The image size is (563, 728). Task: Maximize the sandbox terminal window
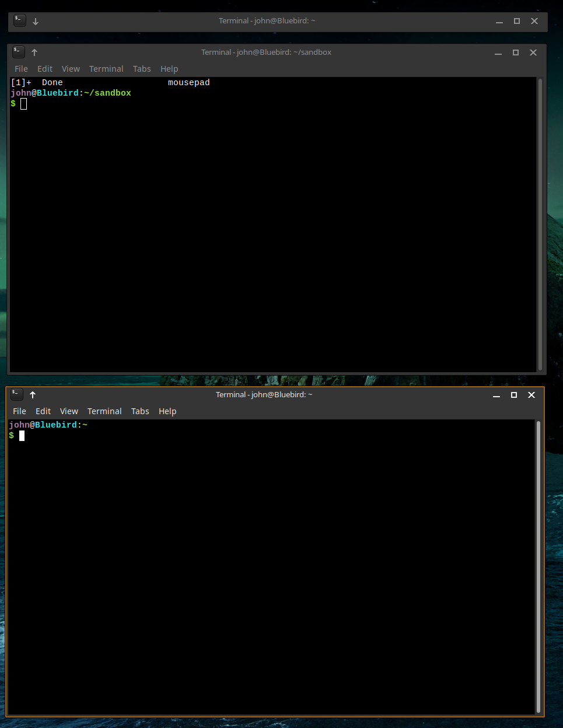click(x=516, y=52)
